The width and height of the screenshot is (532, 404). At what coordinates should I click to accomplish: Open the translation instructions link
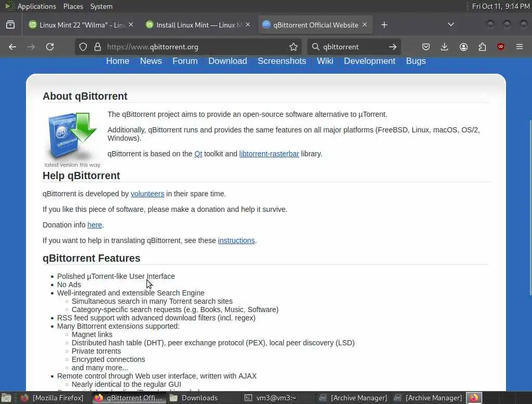[x=236, y=240]
